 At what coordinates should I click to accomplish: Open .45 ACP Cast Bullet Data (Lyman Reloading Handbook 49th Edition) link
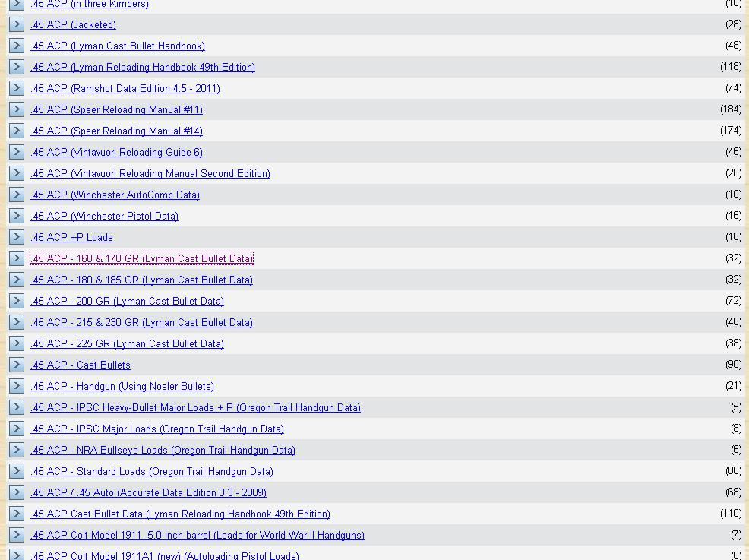180,514
